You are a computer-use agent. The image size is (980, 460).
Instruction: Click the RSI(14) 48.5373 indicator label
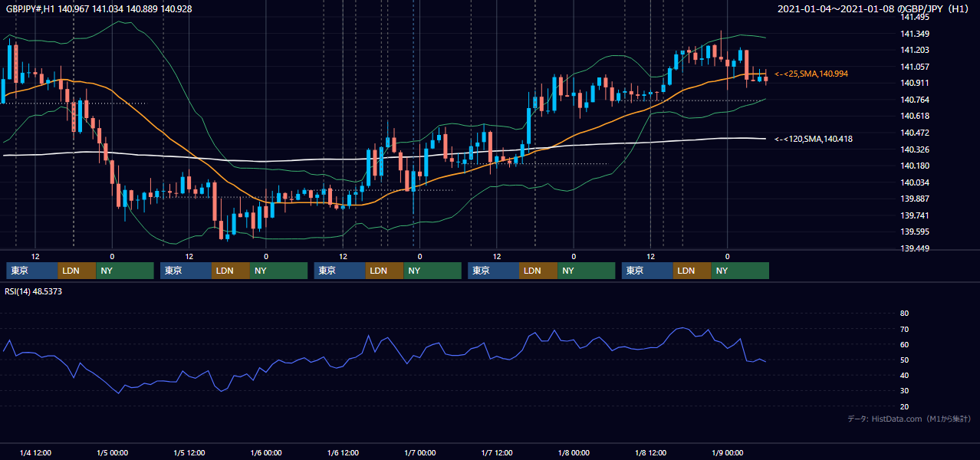click(x=34, y=291)
